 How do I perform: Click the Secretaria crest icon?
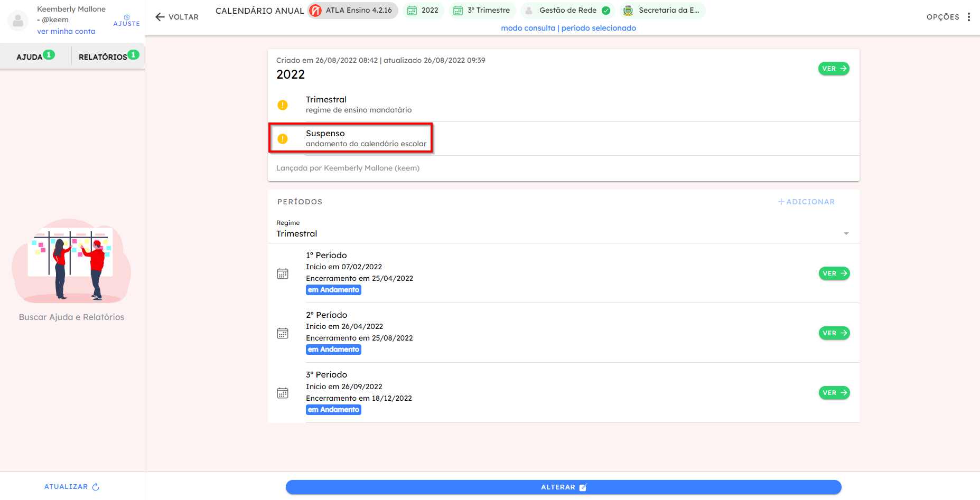click(628, 11)
